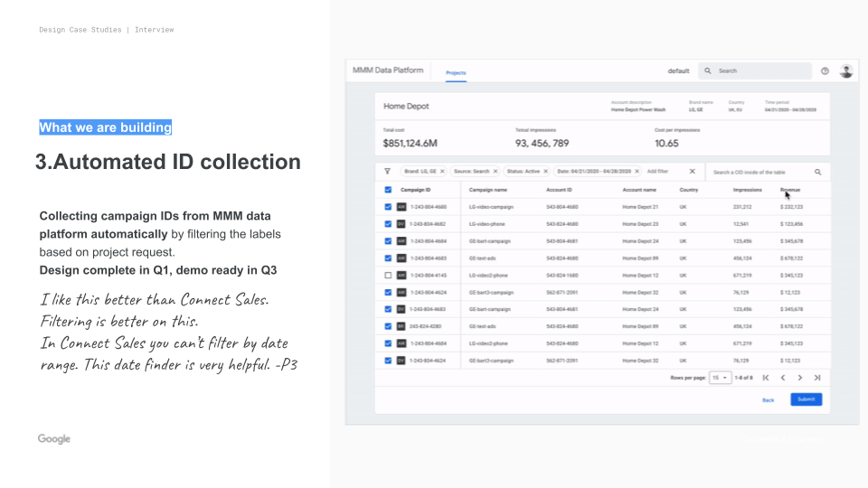Click the table search magnifier icon
This screenshot has width=868, height=488.
[x=817, y=172]
